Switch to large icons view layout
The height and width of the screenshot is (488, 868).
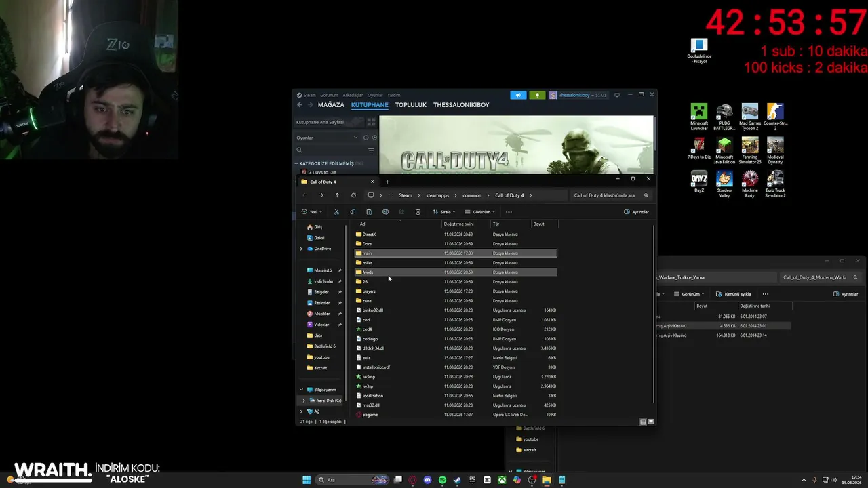(651, 422)
